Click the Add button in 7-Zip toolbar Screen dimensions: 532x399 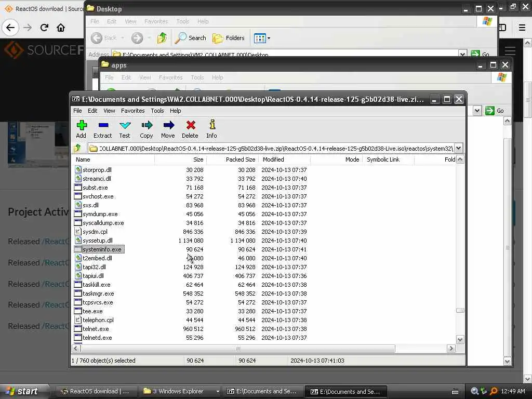click(81, 129)
